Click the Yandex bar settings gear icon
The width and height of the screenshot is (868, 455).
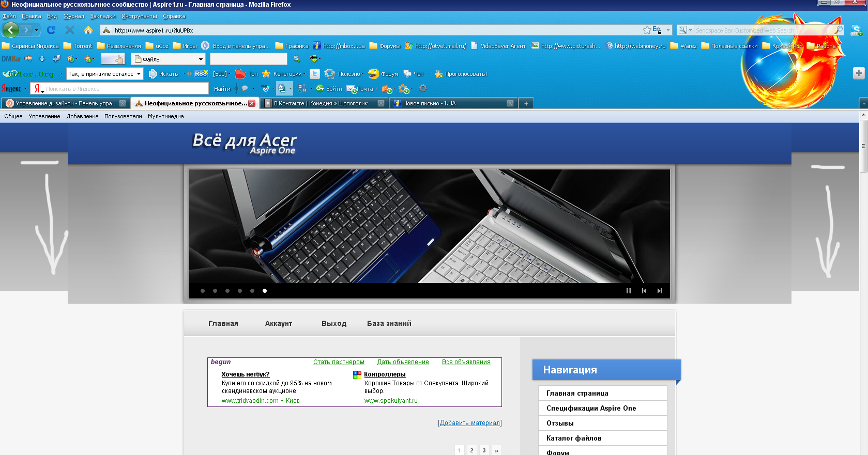pos(423,88)
